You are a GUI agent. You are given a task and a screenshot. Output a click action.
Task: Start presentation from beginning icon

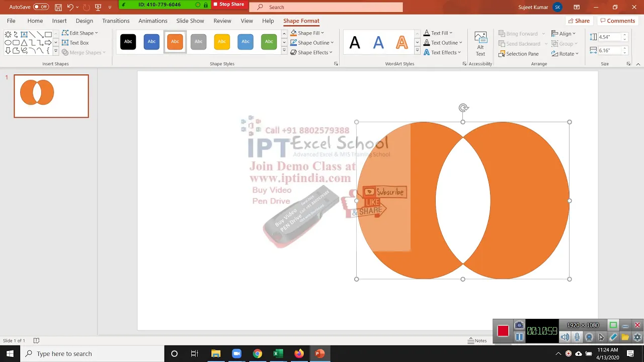[x=98, y=7]
